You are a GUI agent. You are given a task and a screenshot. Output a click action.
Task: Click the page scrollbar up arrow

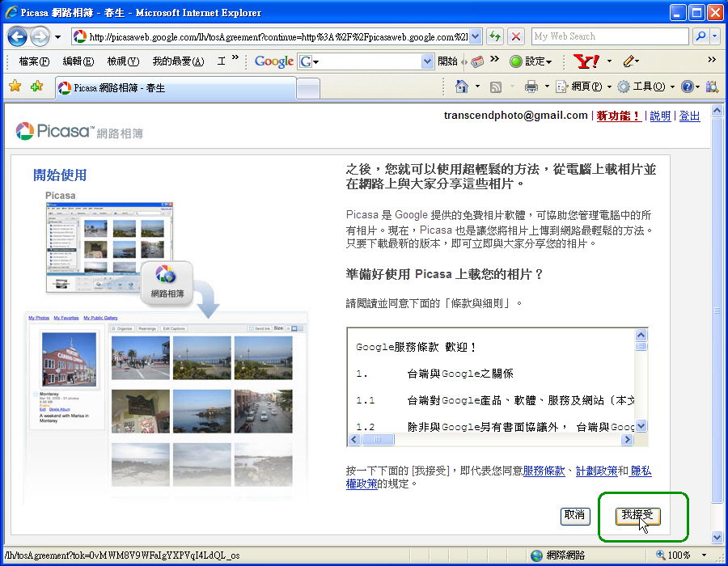pos(717,111)
